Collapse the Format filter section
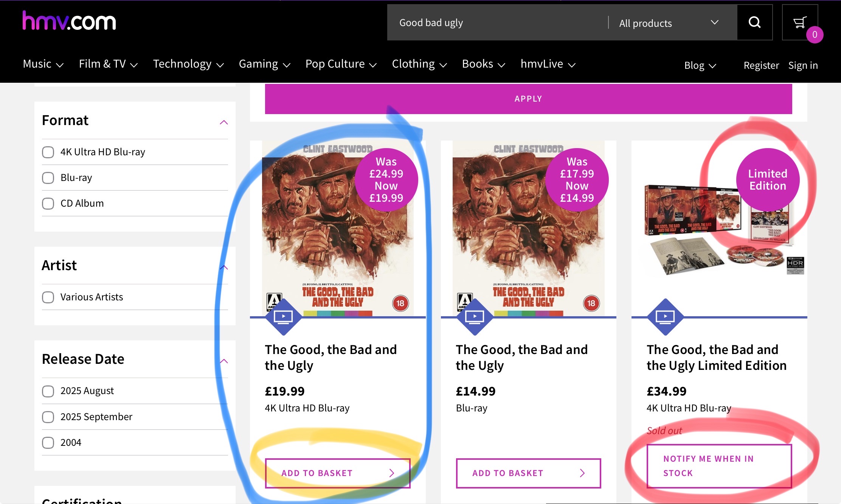The image size is (841, 504). click(224, 122)
